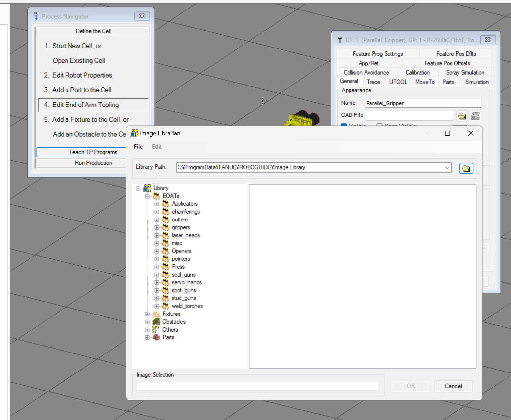Screen dimensions: 511x420
Task: Select the Feature Prog Settings tab
Action: coord(378,54)
